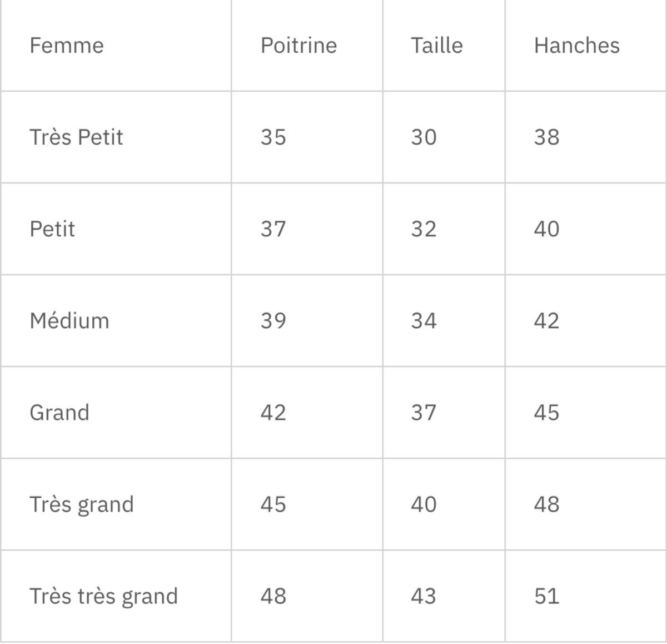This screenshot has height=644, width=667.
Task: Click Taille value 43 for Très très grand
Action: click(424, 596)
